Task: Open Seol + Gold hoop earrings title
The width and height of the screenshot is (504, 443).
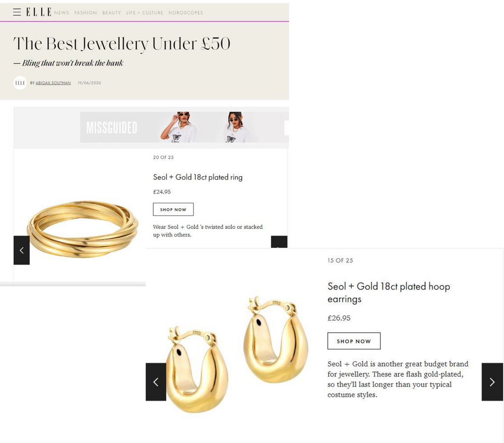Action: coord(389,292)
